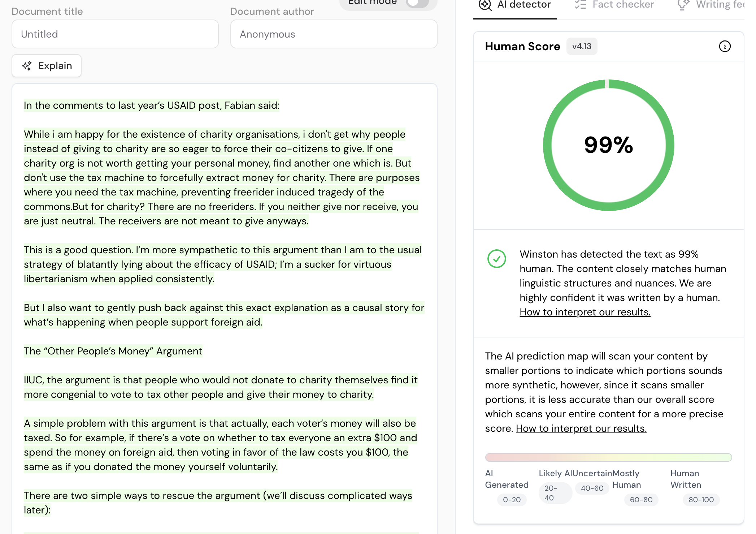Click the sparkle icon on Explain button
The width and height of the screenshot is (756, 534).
(27, 66)
